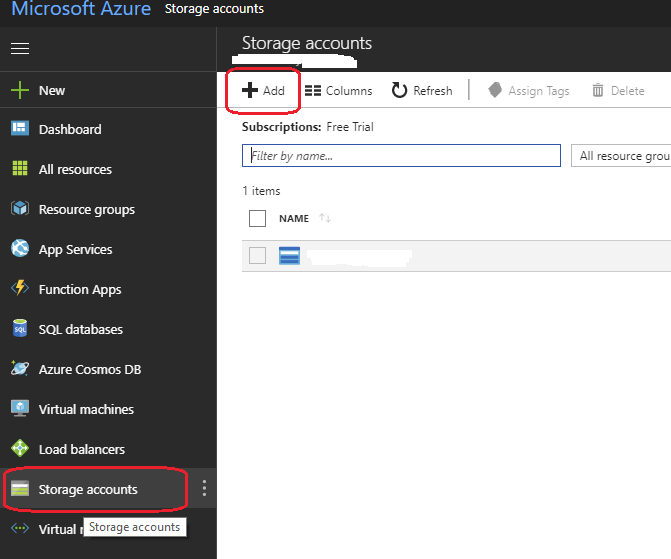Viewport: 671px width, 559px height.
Task: Select New in the left menu
Action: [52, 91]
